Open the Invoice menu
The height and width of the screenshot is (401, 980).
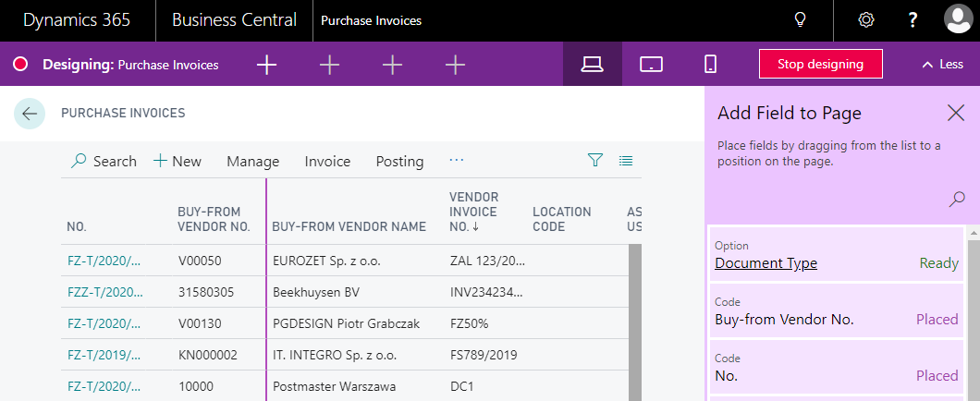pyautogui.click(x=327, y=161)
